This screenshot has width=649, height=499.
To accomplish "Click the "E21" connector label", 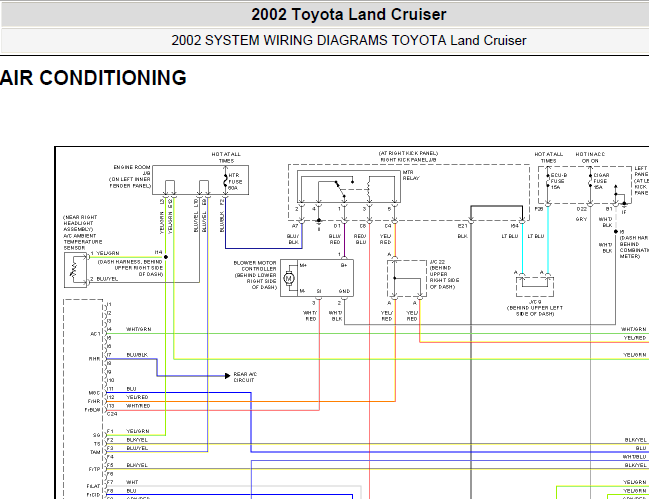I will [463, 226].
